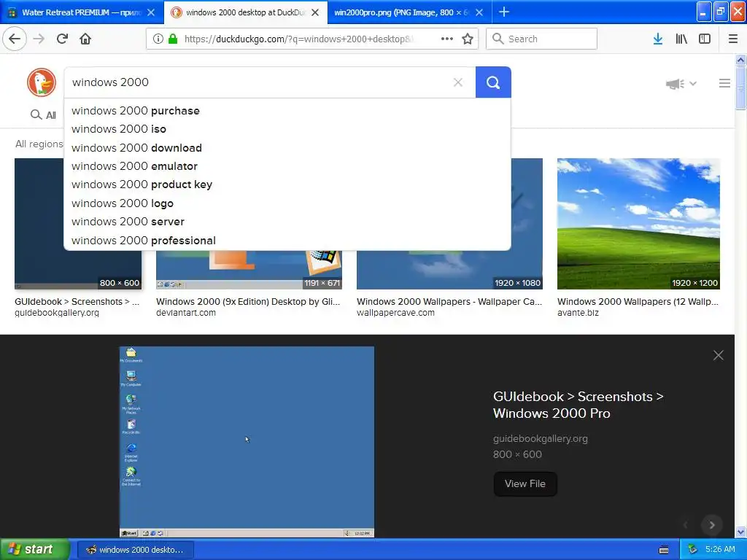Select the All search category
Screen dimensions: 747x560
coord(43,114)
